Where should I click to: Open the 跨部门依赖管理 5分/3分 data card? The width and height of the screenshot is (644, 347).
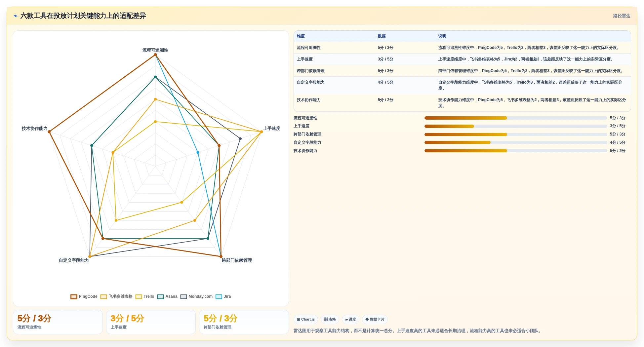[244, 322]
